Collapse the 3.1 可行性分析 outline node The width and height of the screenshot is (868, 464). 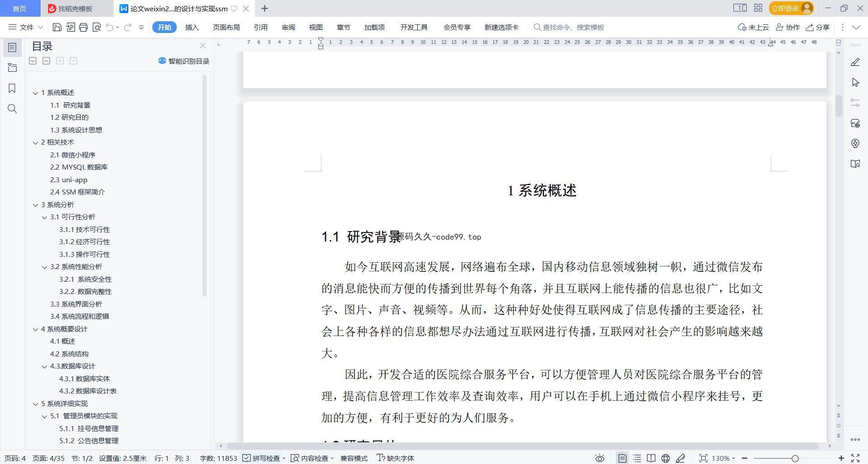click(x=44, y=217)
